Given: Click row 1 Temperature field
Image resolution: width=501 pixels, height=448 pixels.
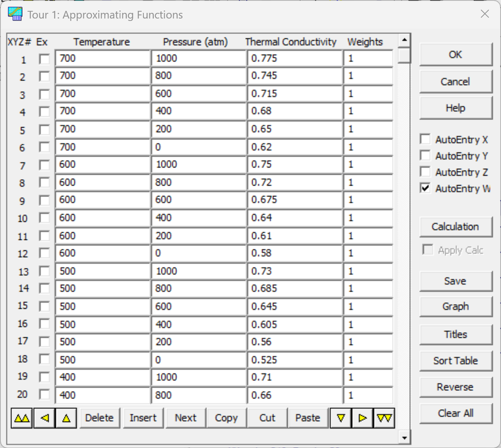Looking at the screenshot, I should (x=103, y=58).
